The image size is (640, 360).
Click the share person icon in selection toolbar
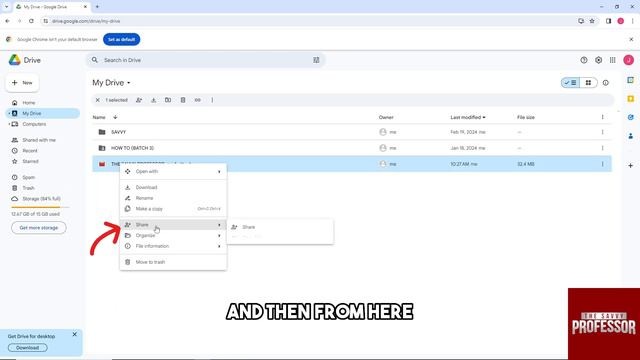point(139,100)
